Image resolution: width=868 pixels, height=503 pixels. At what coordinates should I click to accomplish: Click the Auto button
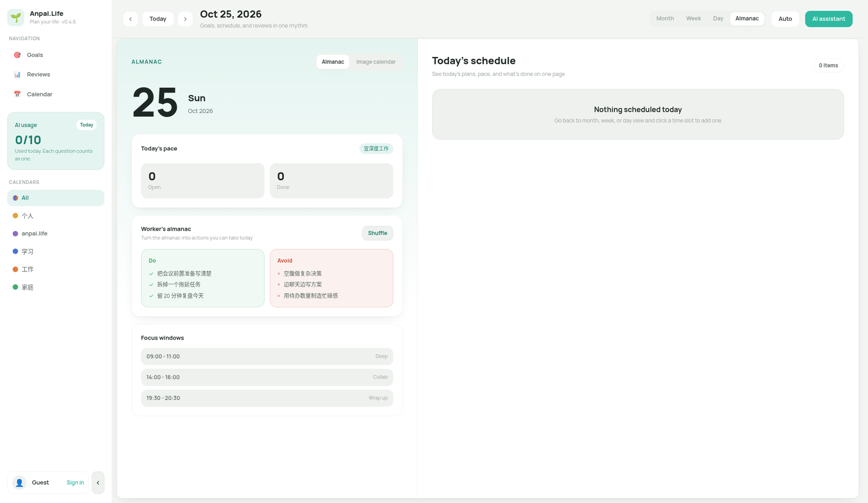point(785,19)
